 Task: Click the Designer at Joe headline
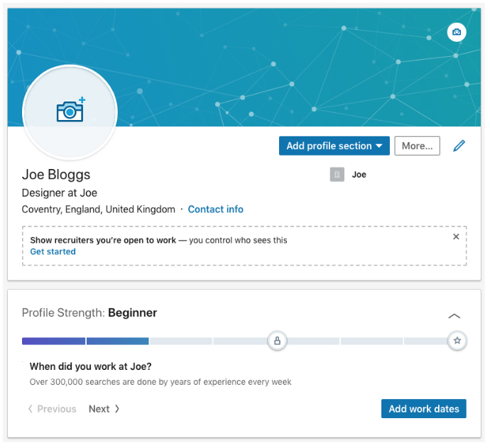[60, 192]
